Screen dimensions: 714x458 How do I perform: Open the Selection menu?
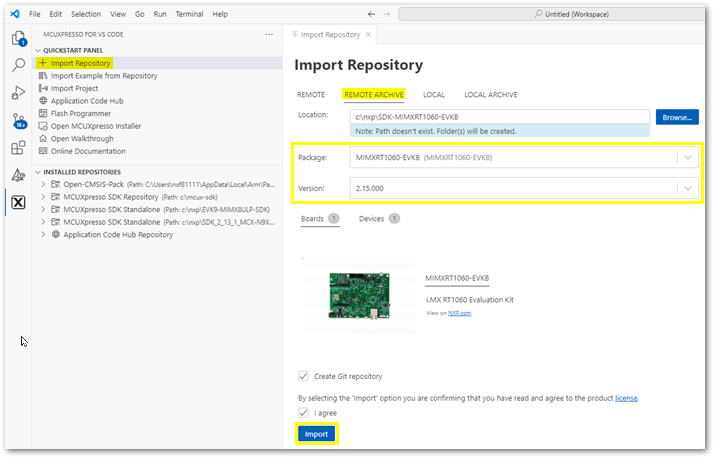pyautogui.click(x=86, y=14)
